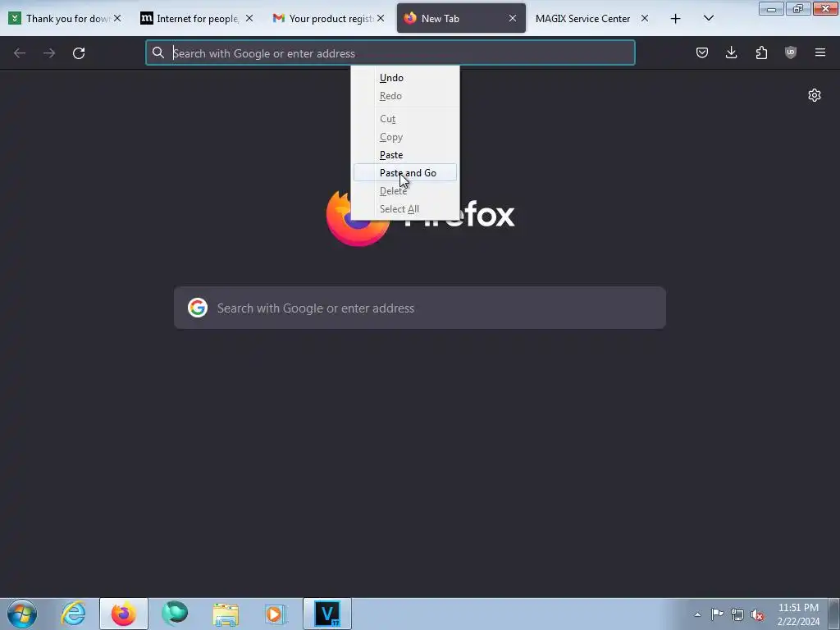Focus the top address bar field
Viewport: 840px width, 630px height.
click(x=390, y=52)
